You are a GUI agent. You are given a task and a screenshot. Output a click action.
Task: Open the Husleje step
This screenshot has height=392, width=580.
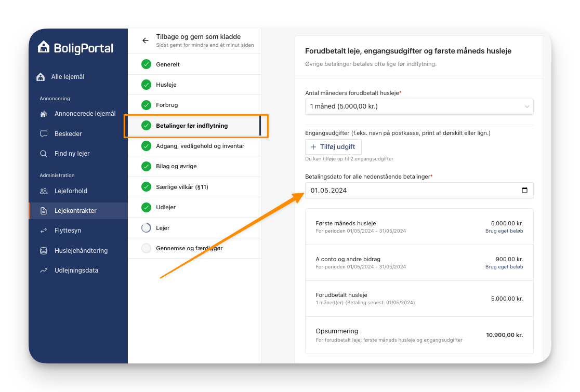coord(194,85)
